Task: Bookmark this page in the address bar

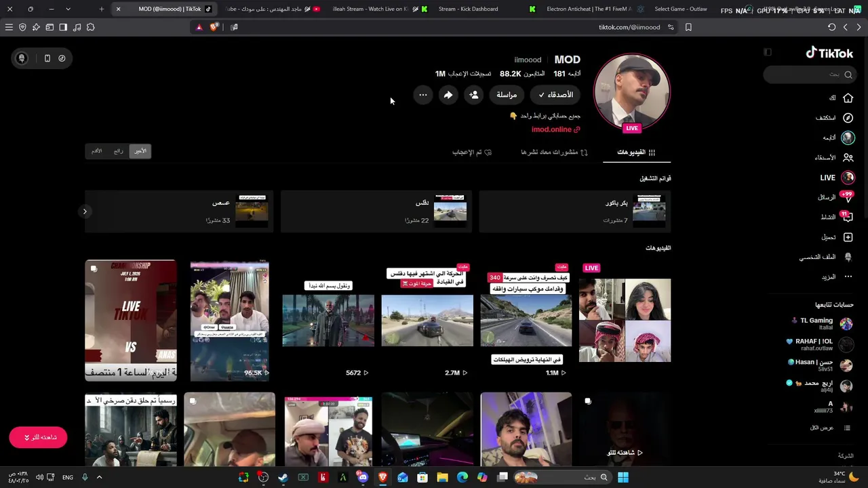Action: click(x=688, y=27)
